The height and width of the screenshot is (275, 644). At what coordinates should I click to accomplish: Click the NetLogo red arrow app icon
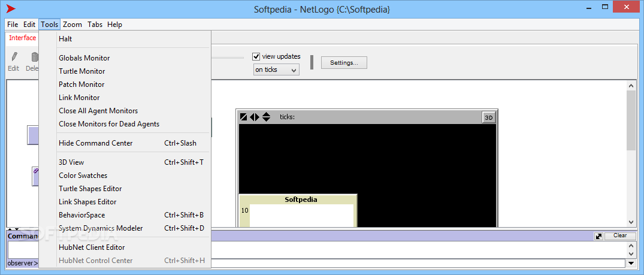11,8
